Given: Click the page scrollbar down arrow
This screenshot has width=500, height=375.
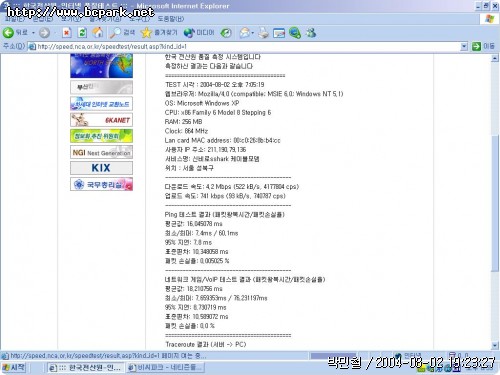Looking at the screenshot, I should [x=495, y=346].
